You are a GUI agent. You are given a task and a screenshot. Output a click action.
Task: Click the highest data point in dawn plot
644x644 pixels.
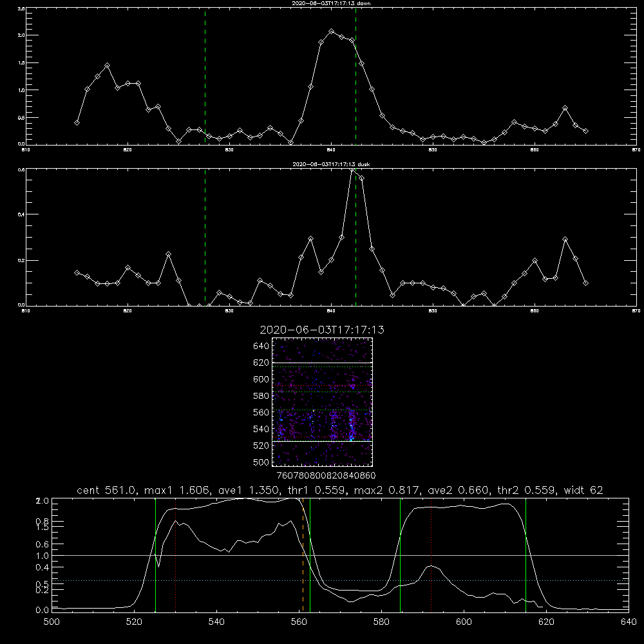click(332, 32)
